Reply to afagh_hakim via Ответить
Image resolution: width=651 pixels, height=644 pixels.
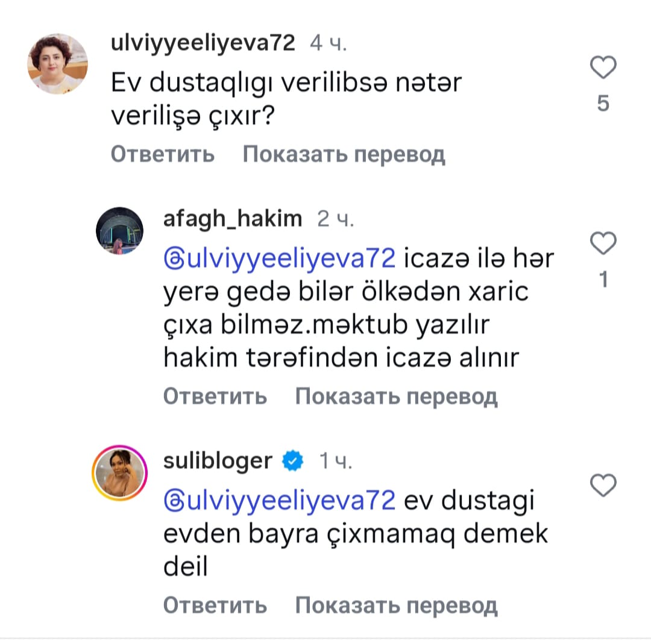(x=215, y=396)
